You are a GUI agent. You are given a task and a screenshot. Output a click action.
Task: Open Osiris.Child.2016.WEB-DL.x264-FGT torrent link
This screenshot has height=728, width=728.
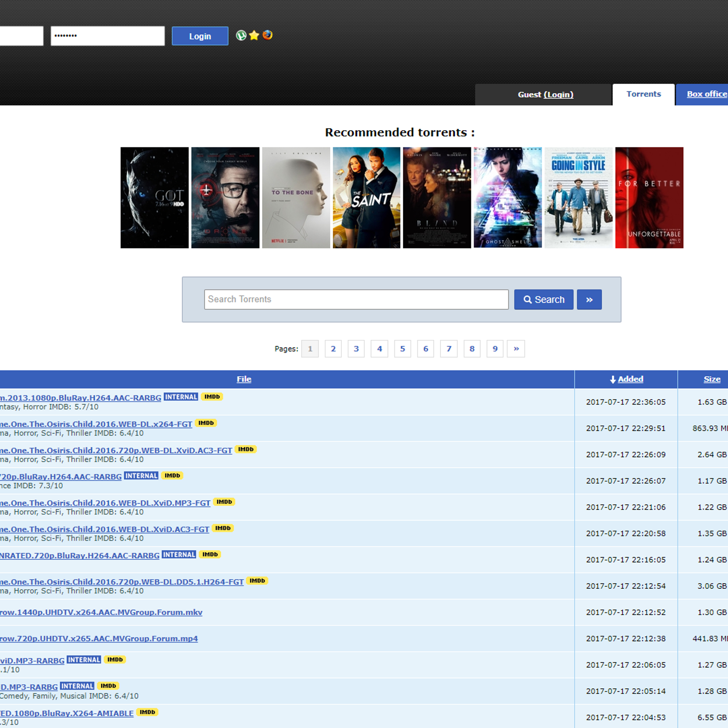point(96,424)
